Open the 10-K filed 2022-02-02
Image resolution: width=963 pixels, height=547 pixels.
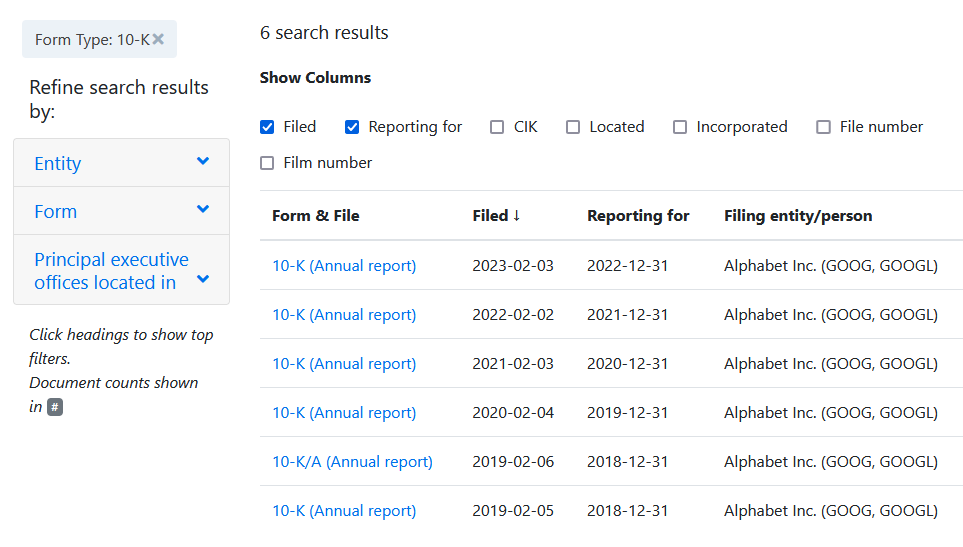(x=344, y=315)
